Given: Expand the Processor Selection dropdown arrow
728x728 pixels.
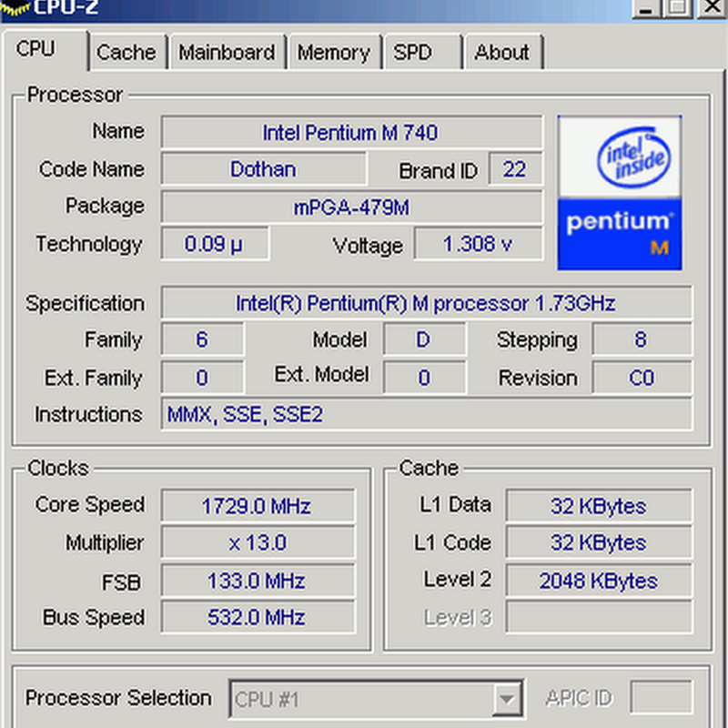Looking at the screenshot, I should tap(507, 699).
